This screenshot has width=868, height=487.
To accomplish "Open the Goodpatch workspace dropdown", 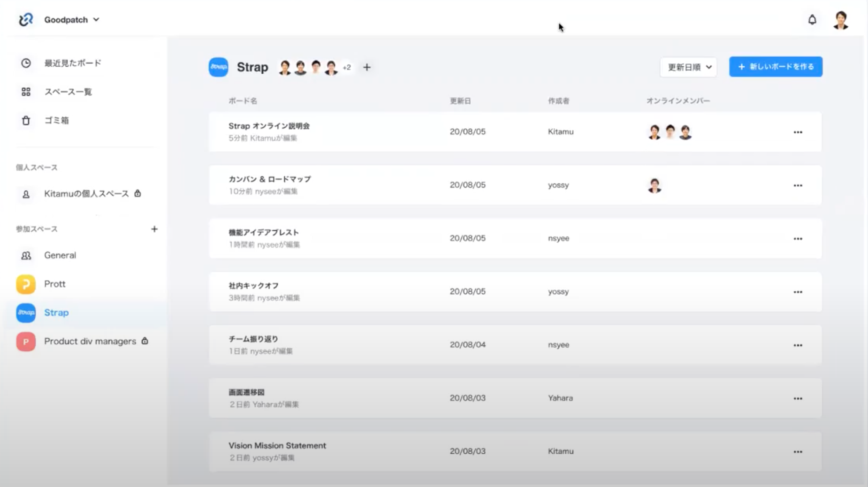I will (x=72, y=20).
